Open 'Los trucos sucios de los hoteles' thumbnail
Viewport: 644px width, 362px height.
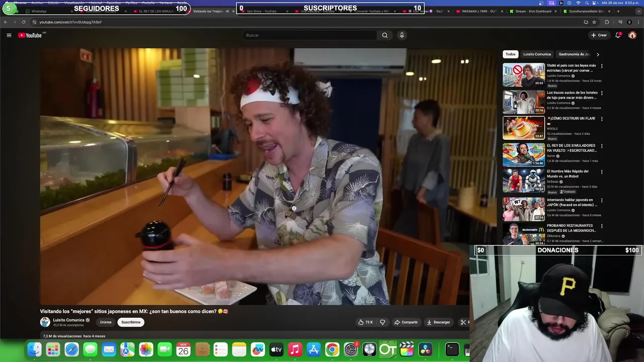[x=524, y=102]
